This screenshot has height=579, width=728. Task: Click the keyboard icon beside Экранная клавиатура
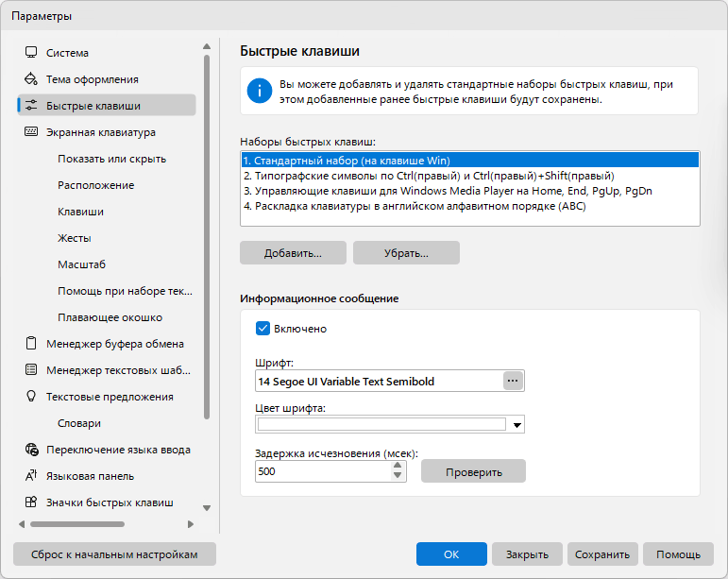point(31,132)
